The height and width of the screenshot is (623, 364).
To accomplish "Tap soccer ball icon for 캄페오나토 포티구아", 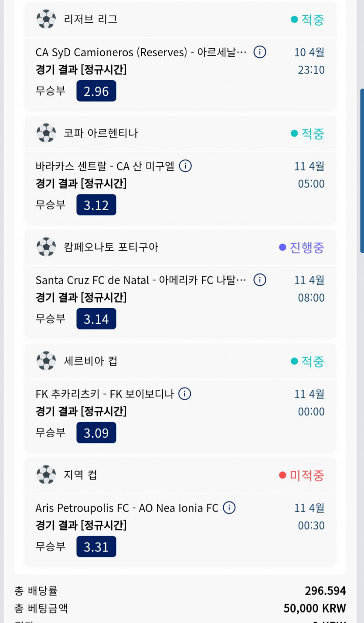I will pos(46,247).
